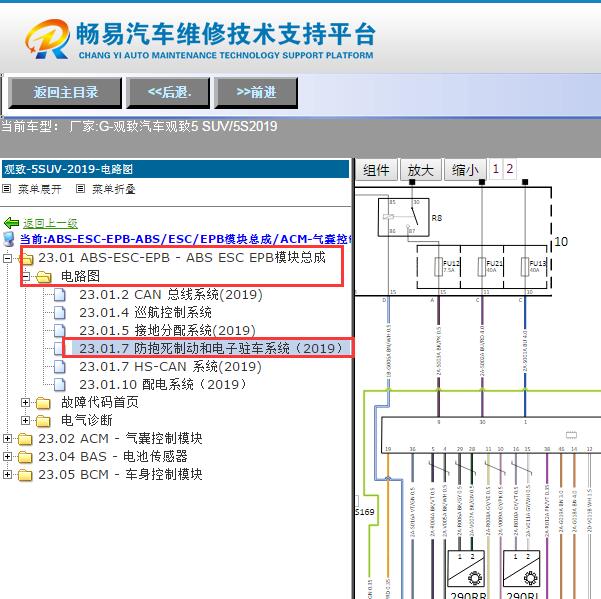Image resolution: width=601 pixels, height=599 pixels.
Task: Click the 23.04 BAS folder icon
Action: point(25,457)
